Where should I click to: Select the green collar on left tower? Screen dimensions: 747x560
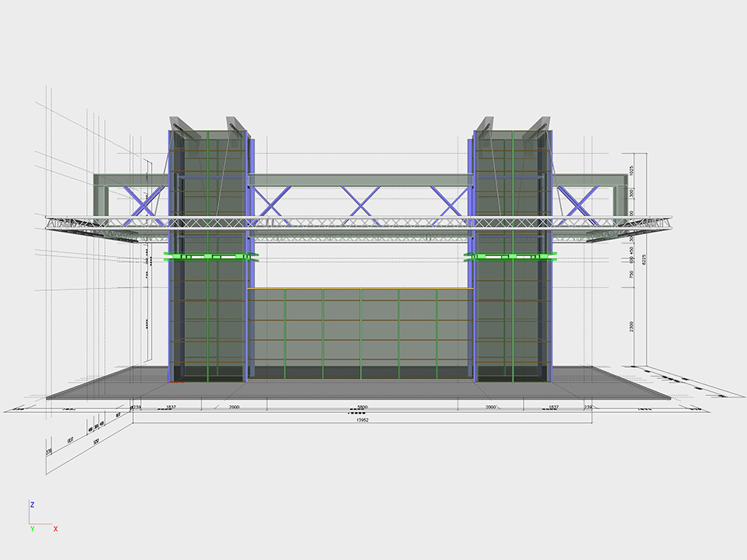(x=209, y=255)
